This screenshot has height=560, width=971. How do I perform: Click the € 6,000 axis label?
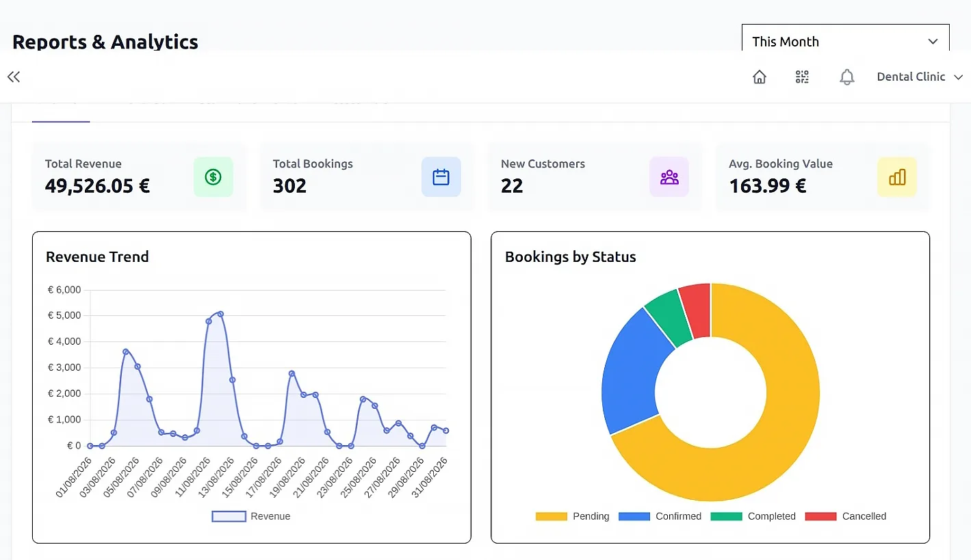(64, 290)
